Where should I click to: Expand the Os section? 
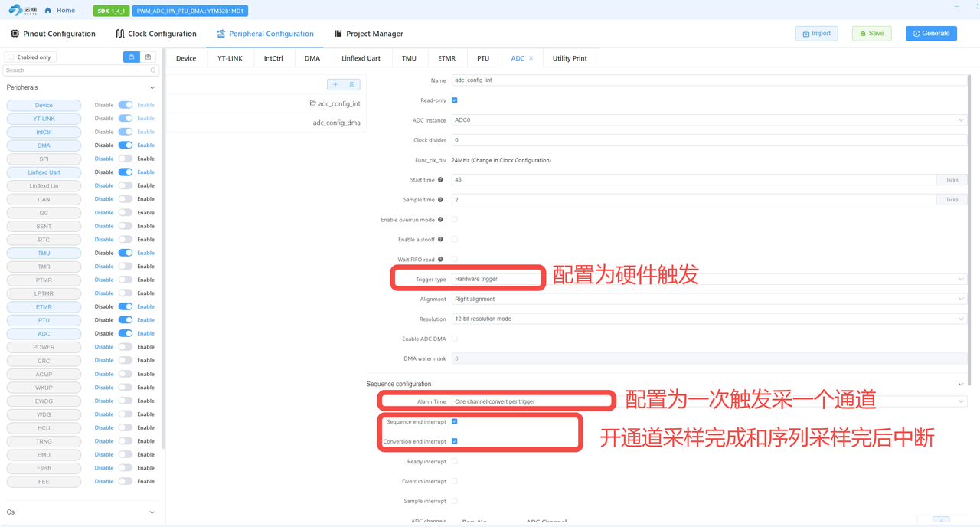tap(152, 512)
